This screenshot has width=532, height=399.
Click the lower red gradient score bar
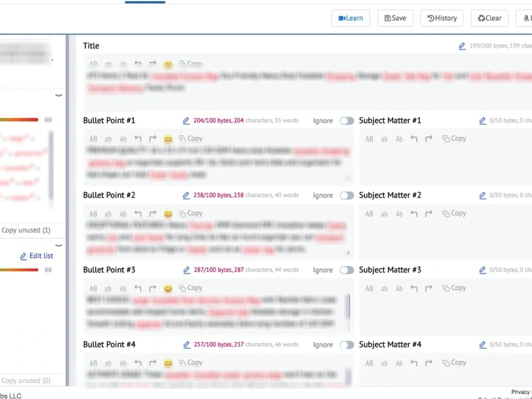(x=19, y=270)
